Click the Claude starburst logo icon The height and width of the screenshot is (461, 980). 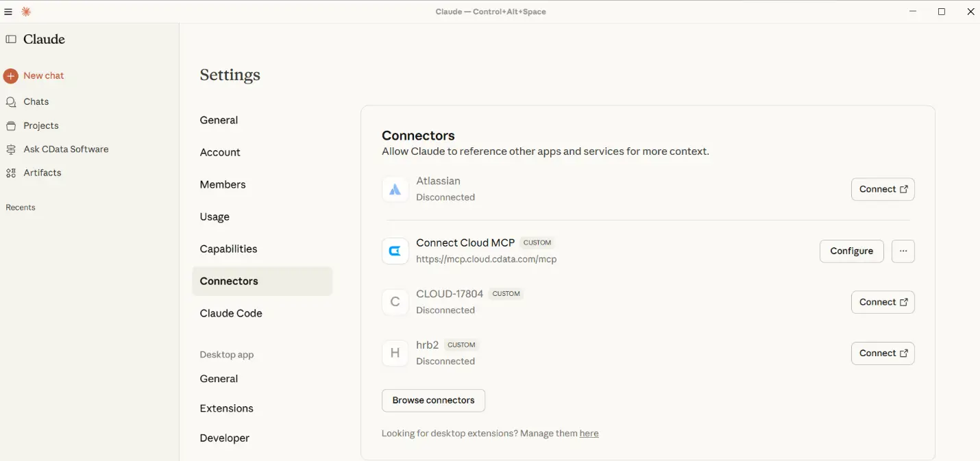25,11
